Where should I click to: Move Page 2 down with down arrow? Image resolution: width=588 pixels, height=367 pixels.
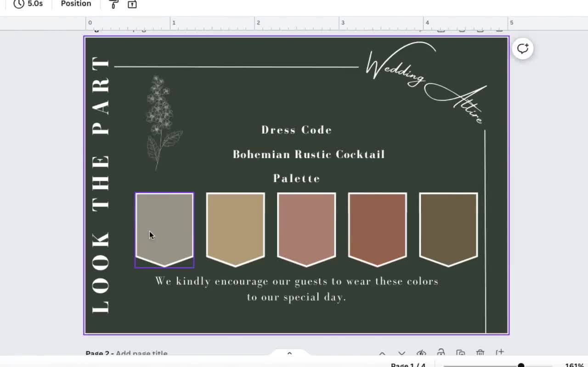tap(401, 353)
